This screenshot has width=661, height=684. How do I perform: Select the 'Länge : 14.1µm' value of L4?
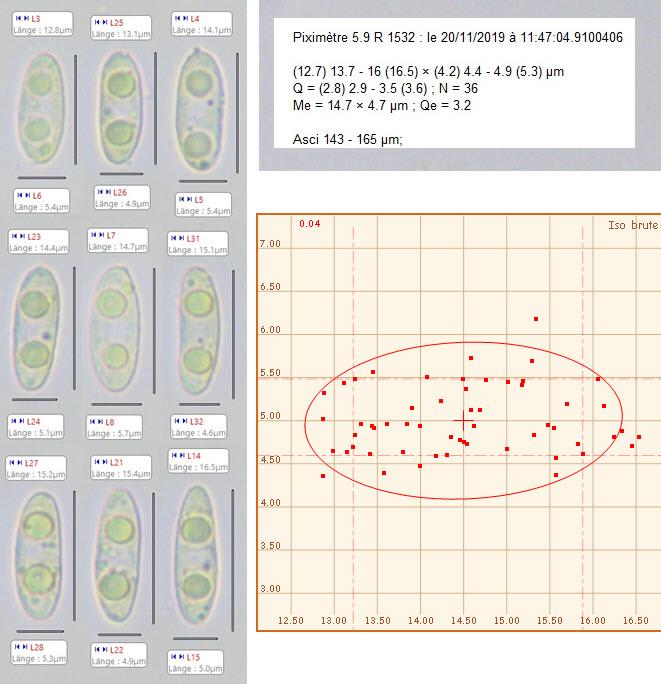click(202, 30)
